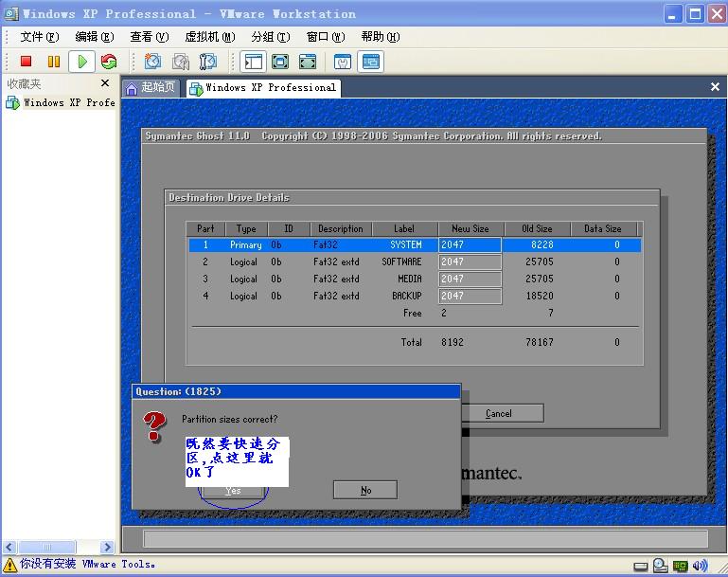Click the favorites pane horizontal scrollbar thumb

[x=47, y=547]
